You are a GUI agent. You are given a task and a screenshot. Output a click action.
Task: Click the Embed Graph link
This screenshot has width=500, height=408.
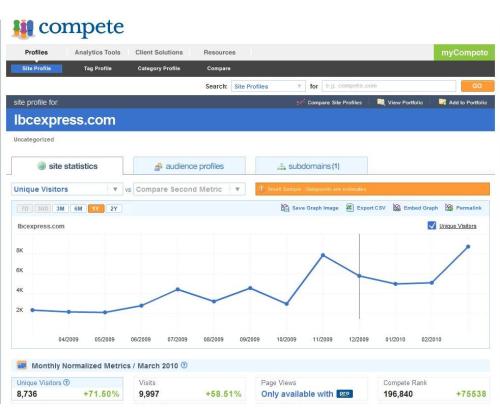tap(421, 208)
